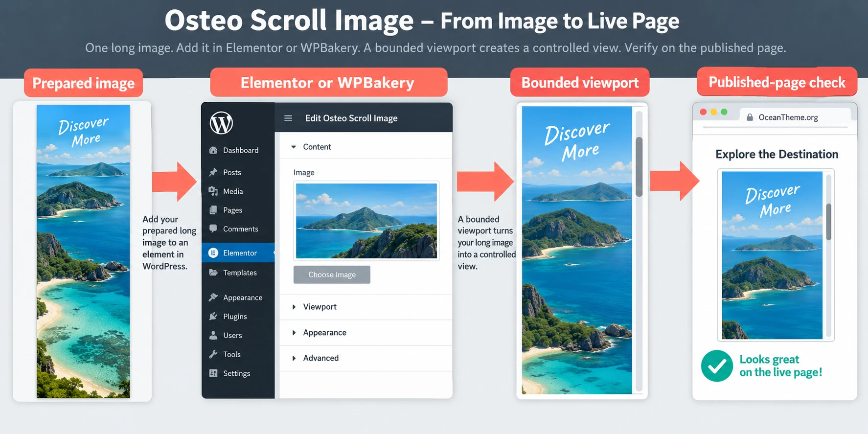Click the OceanTheme.org address bar
This screenshot has width=868, height=434.
(796, 117)
